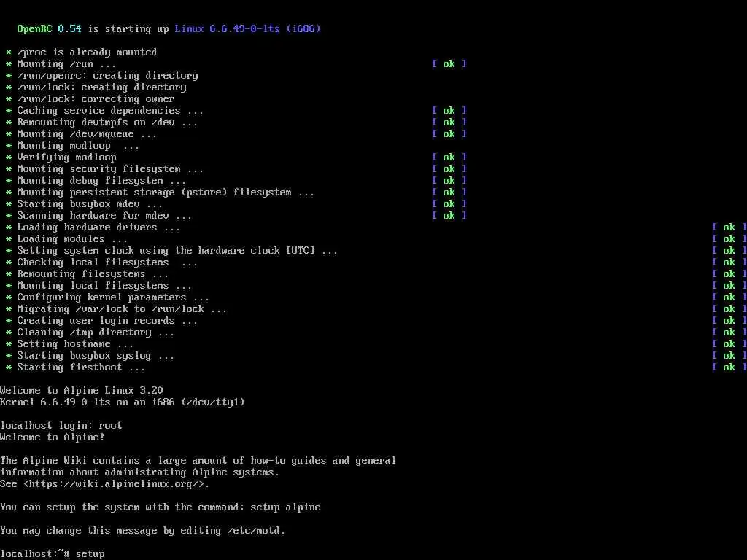Screen dimensions: 747x560
Task: Click ok status for Mounting security filesystem
Action: click(449, 169)
